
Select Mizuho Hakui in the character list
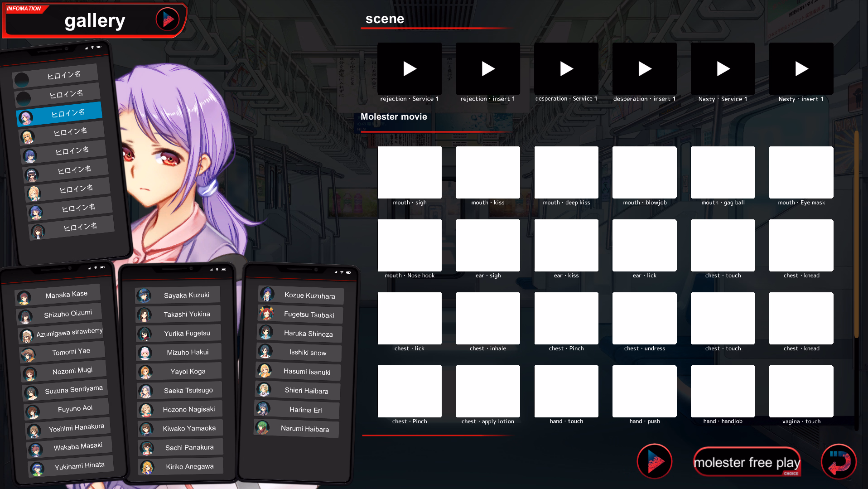pos(187,352)
